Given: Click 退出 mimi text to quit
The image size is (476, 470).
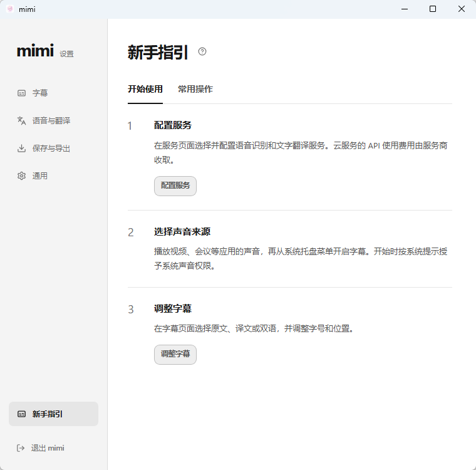Looking at the screenshot, I should pyautogui.click(x=48, y=448).
